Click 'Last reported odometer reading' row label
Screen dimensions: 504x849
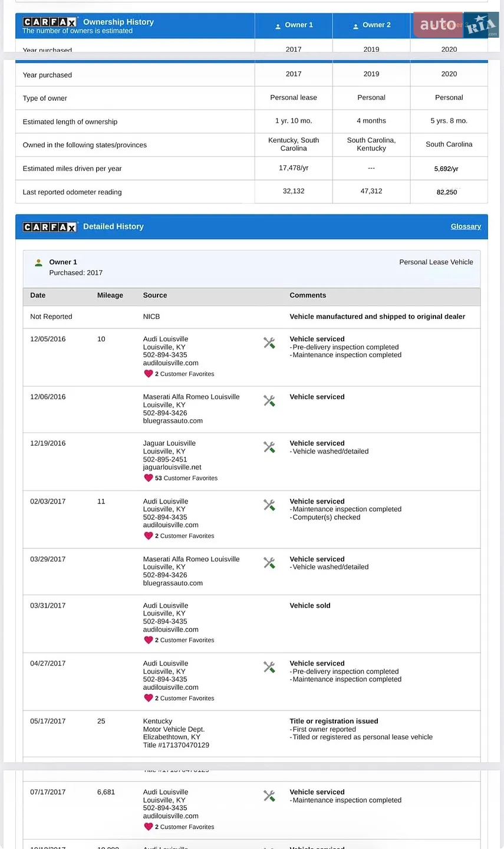click(x=72, y=192)
